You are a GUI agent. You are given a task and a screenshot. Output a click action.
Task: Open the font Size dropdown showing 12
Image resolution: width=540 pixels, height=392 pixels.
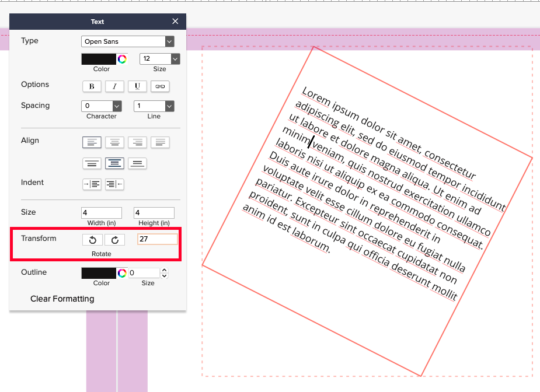pos(159,58)
